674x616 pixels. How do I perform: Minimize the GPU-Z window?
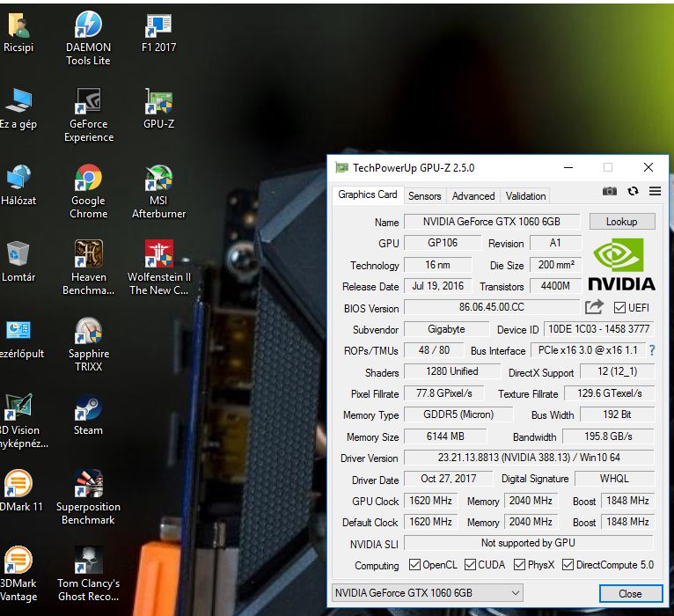pyautogui.click(x=568, y=168)
